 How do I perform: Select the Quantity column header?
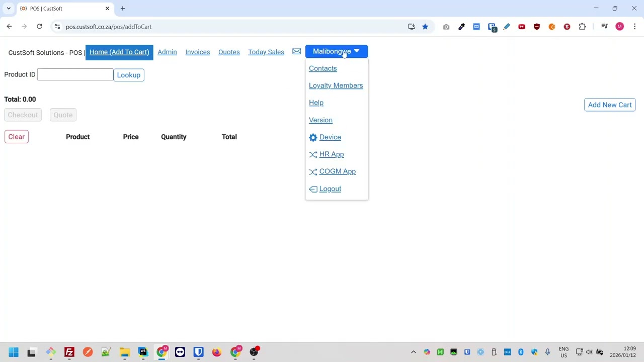tap(174, 137)
